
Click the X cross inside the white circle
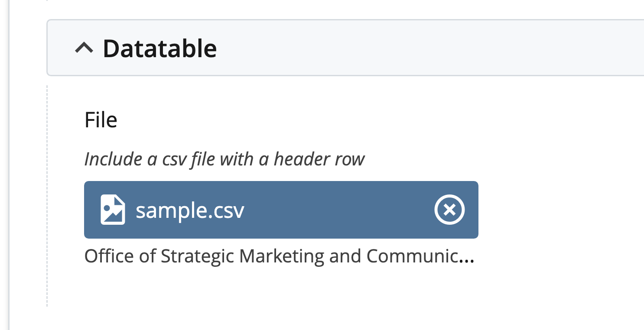pyautogui.click(x=449, y=210)
